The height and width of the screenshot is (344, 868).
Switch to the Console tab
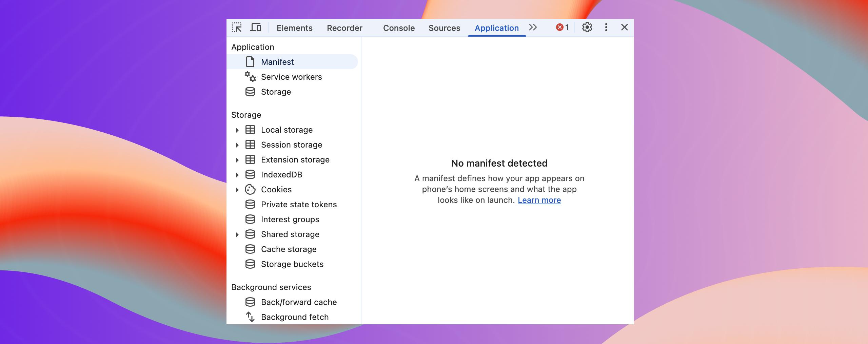click(399, 28)
